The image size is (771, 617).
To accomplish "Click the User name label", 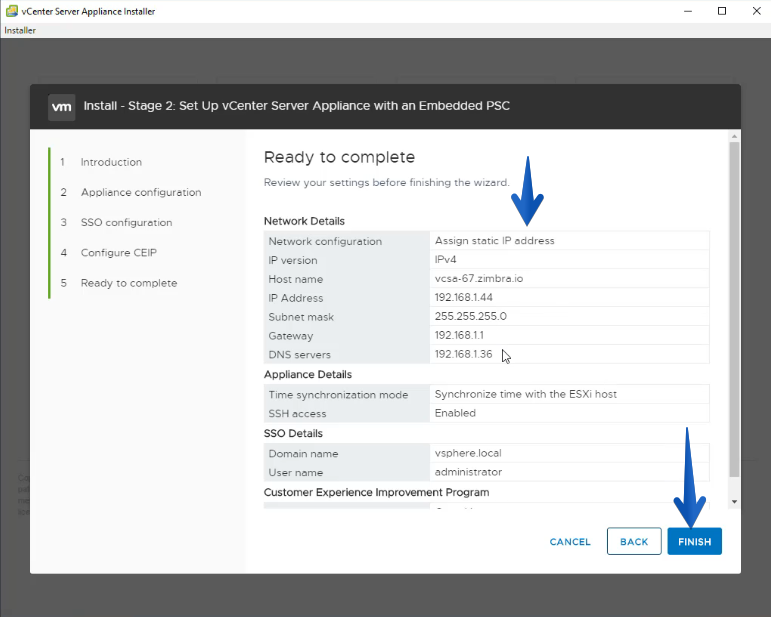I will pyautogui.click(x=296, y=473).
